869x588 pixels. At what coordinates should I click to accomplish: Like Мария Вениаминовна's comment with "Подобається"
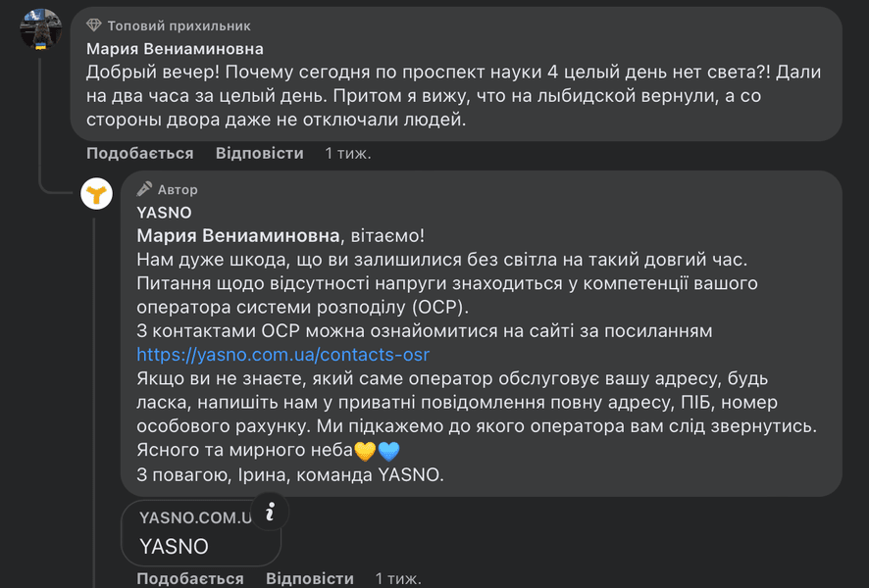click(x=139, y=153)
